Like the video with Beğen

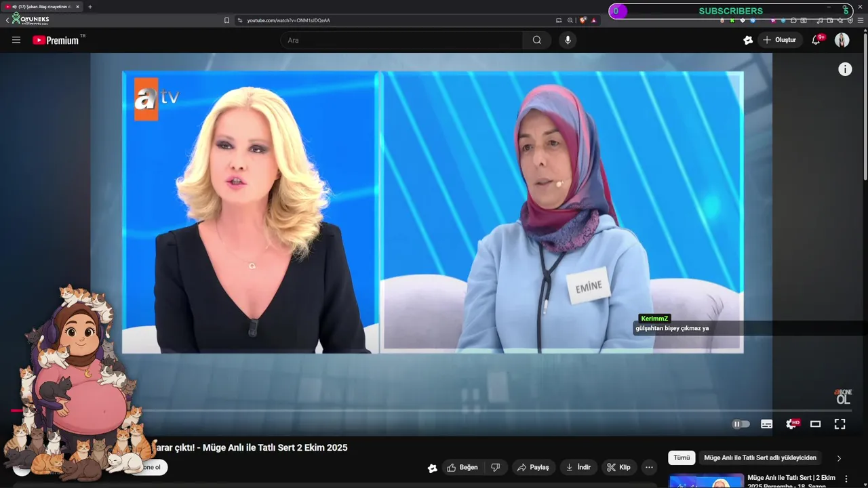coord(462,467)
